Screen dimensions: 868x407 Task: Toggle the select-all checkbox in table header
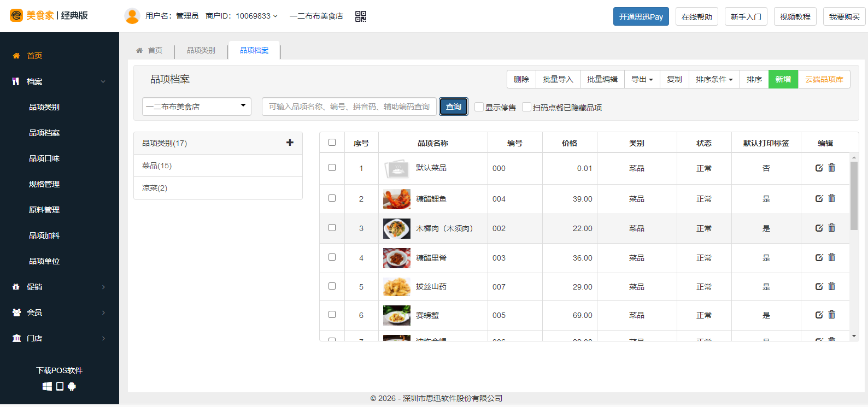tap(332, 143)
